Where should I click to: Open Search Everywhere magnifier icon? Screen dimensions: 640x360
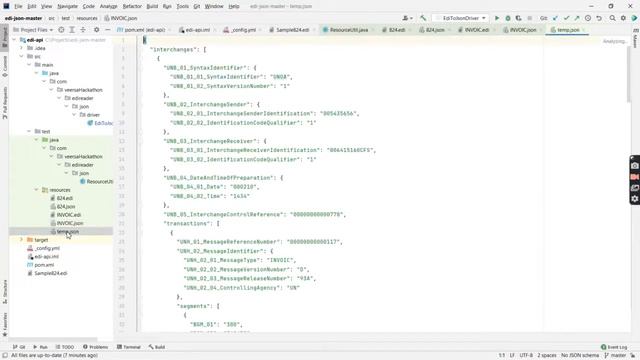point(613,18)
